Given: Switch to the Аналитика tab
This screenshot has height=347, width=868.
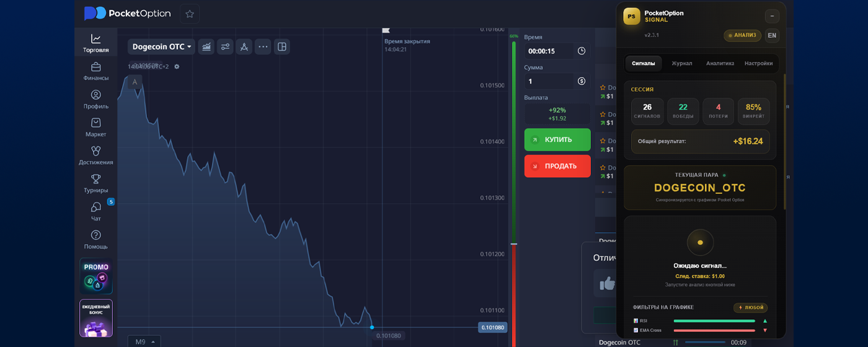Looking at the screenshot, I should pyautogui.click(x=720, y=63).
